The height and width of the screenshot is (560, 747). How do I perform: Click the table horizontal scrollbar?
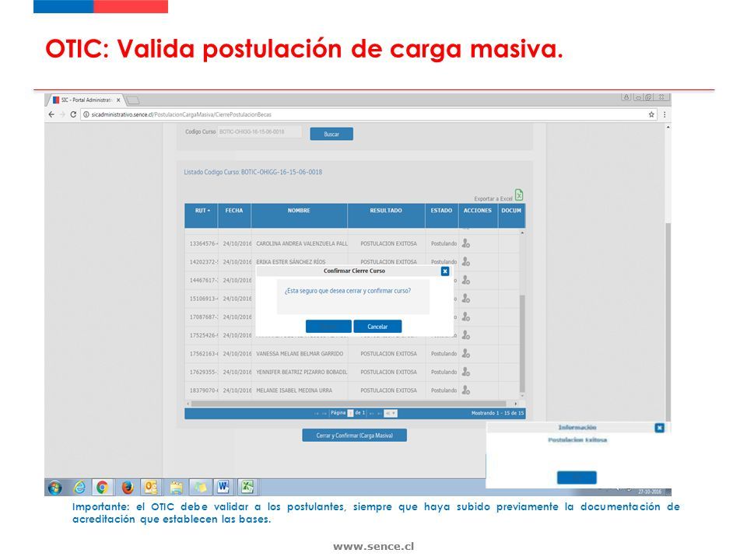[347, 404]
